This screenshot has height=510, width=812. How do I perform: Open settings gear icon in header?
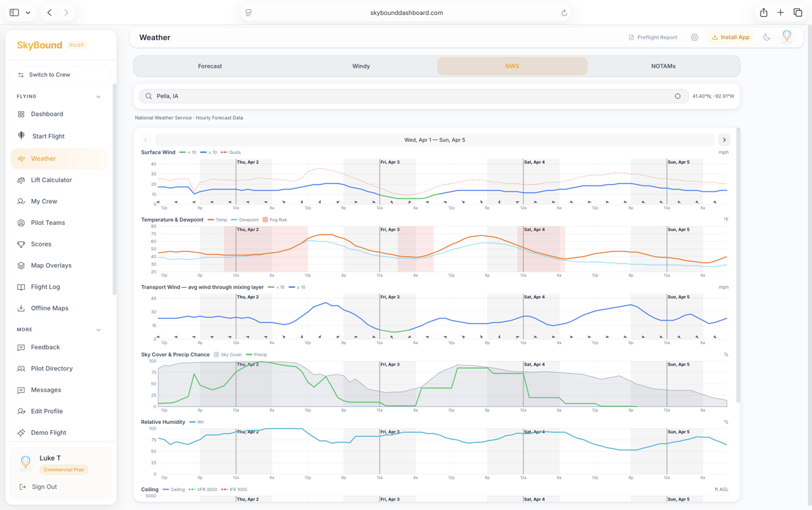click(694, 38)
